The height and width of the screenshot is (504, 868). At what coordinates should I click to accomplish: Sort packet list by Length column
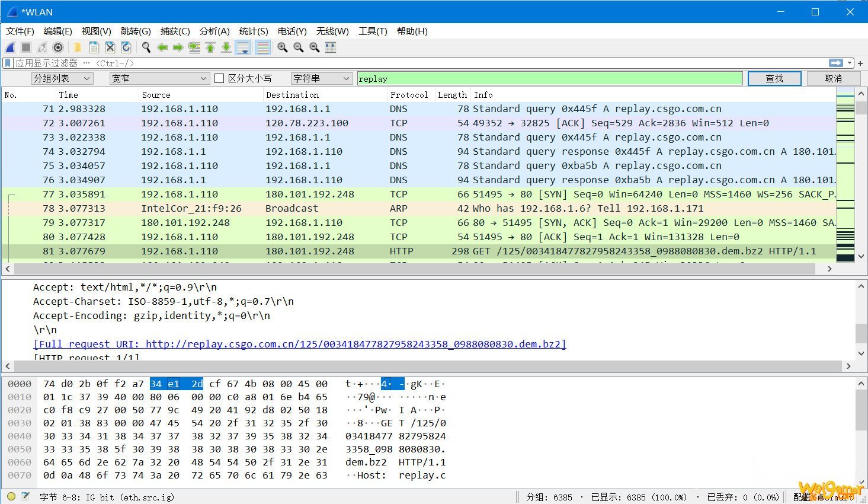tap(453, 95)
